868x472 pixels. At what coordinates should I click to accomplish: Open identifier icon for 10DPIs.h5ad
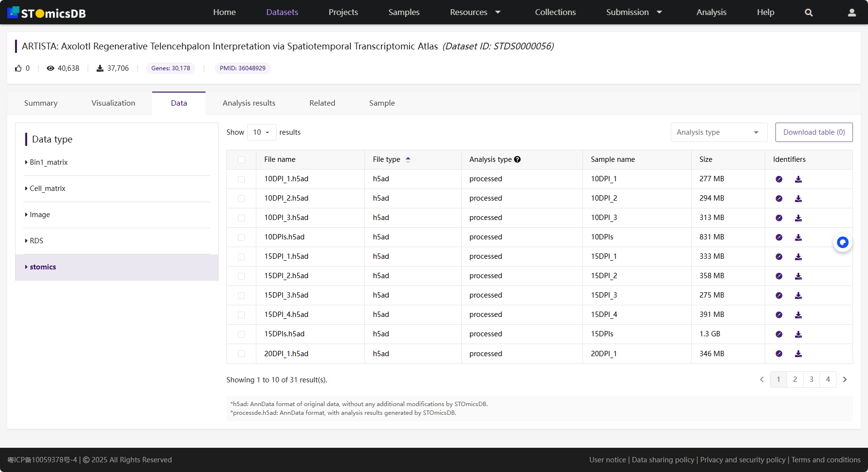pyautogui.click(x=779, y=237)
